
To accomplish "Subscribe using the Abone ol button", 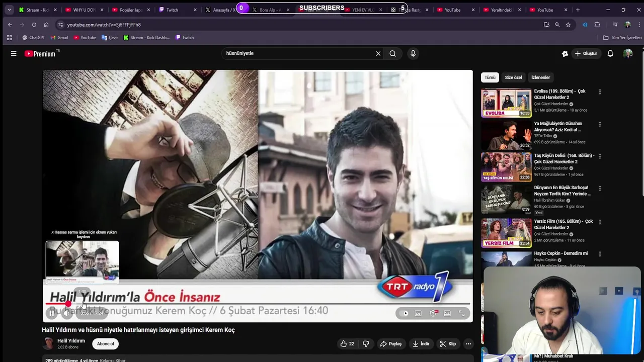I will point(106,344).
